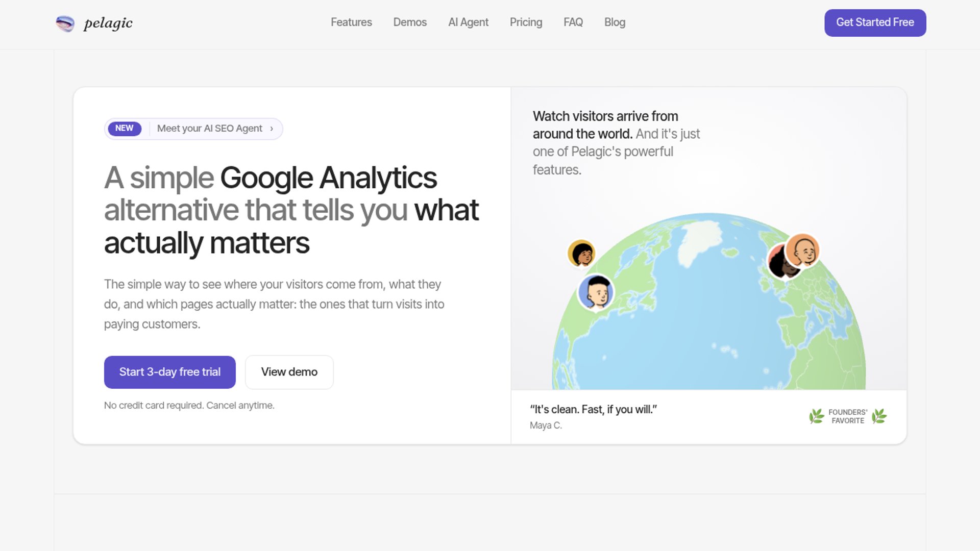This screenshot has width=980, height=551.
Task: Click "No credit card required. Cancel anytime." text
Action: (x=189, y=406)
